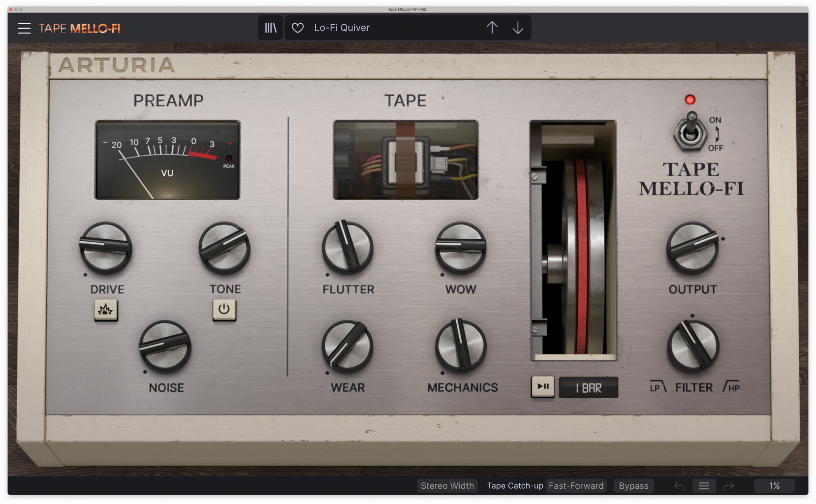Click the red window close button
The image size is (816, 504).
pos(11,9)
